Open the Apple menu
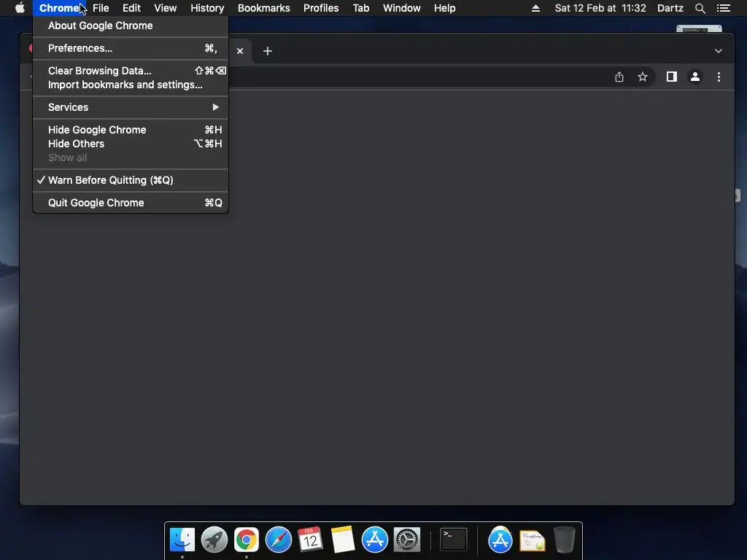The width and height of the screenshot is (747, 560). click(20, 8)
